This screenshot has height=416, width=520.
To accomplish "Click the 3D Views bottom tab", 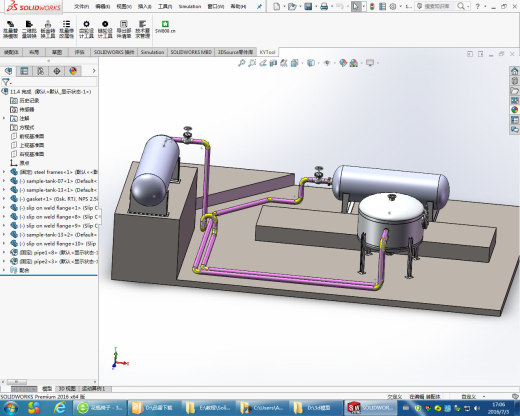I will pos(67,389).
